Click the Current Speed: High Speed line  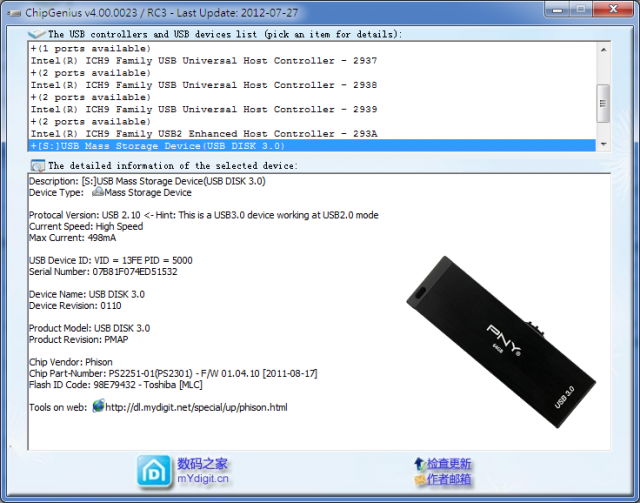pyautogui.click(x=86, y=226)
